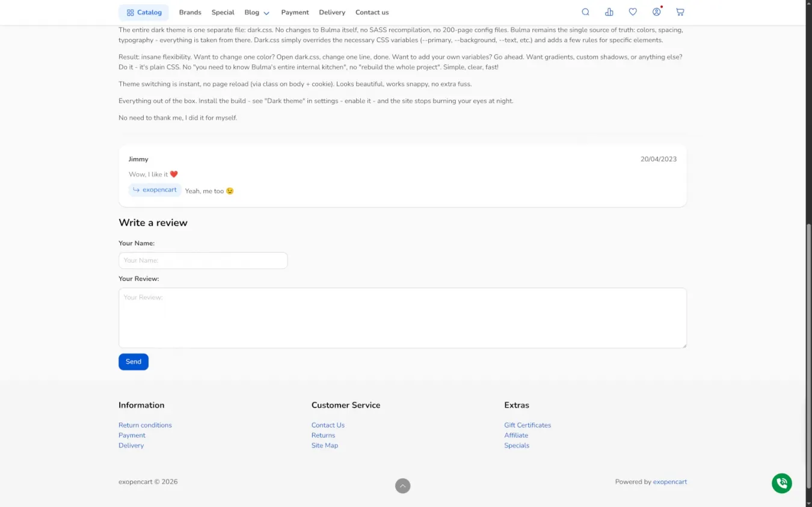This screenshot has height=507, width=812.
Task: Click the exopencart reply tag
Action: pyautogui.click(x=155, y=190)
